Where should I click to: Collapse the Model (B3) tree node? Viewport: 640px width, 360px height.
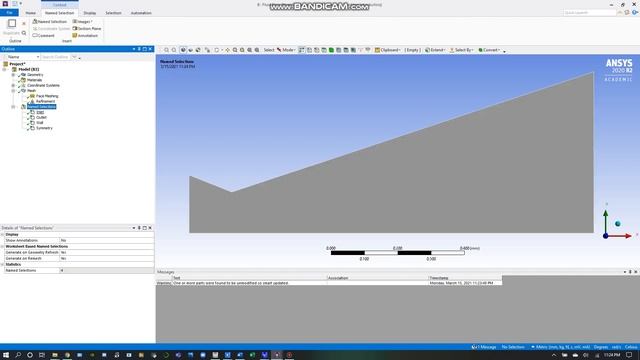coord(4,69)
